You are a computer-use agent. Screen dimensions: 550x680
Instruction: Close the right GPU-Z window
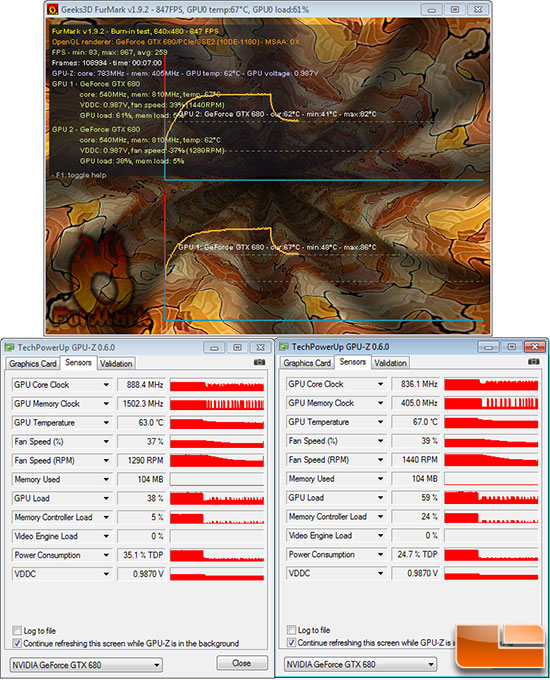tap(534, 347)
